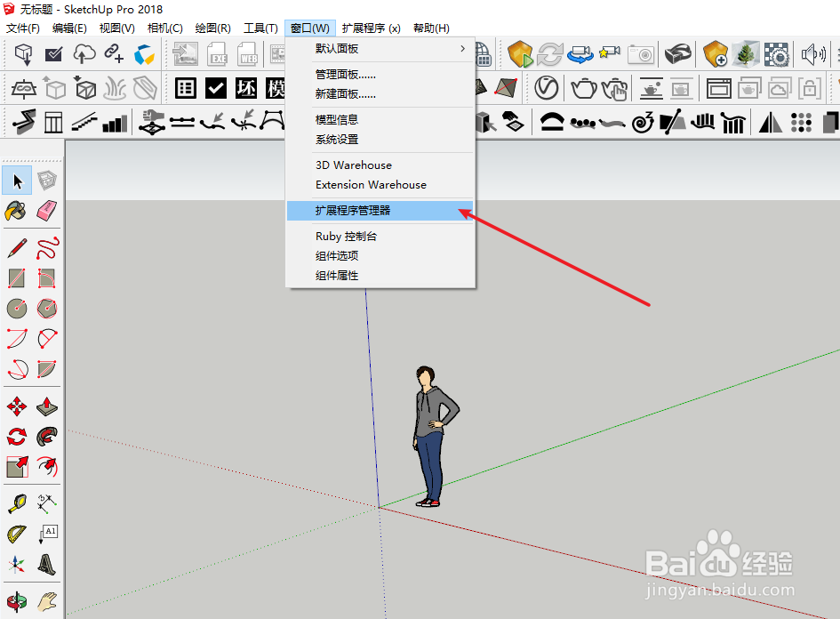Activate the Move tool with red arrows
The height and width of the screenshot is (619, 840).
pos(17,406)
